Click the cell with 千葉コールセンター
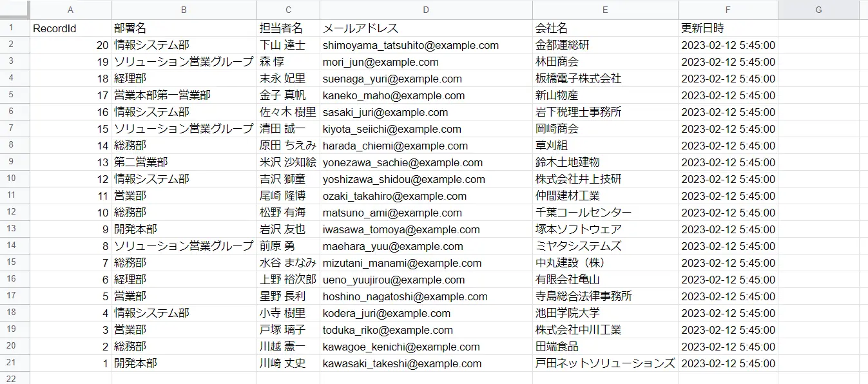This screenshot has height=384, width=868. click(605, 213)
